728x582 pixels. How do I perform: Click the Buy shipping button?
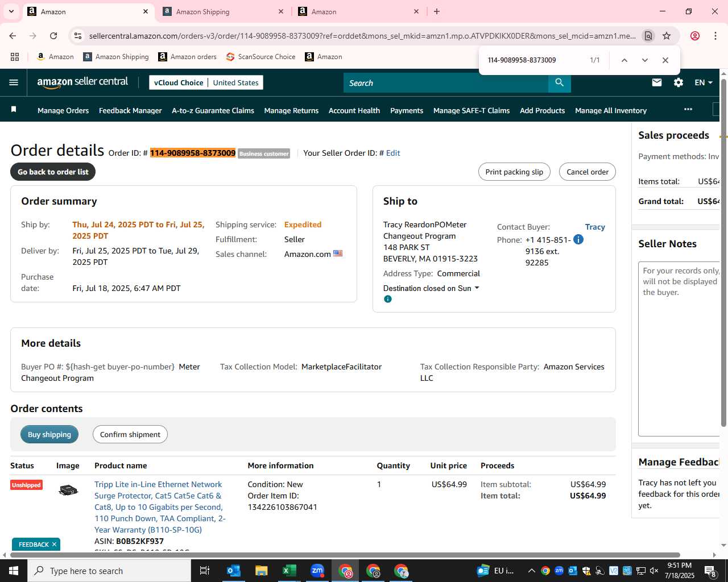point(49,434)
